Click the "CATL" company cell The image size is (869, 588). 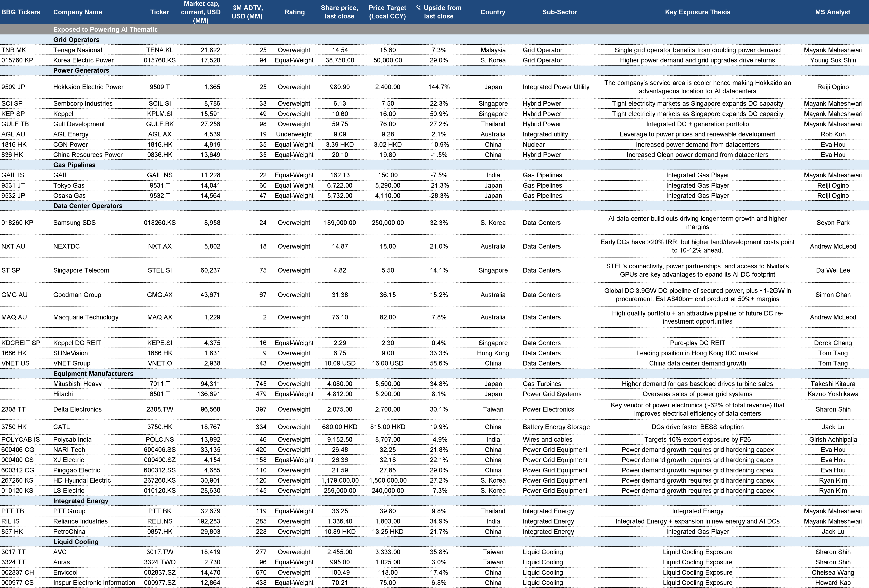[x=61, y=427]
